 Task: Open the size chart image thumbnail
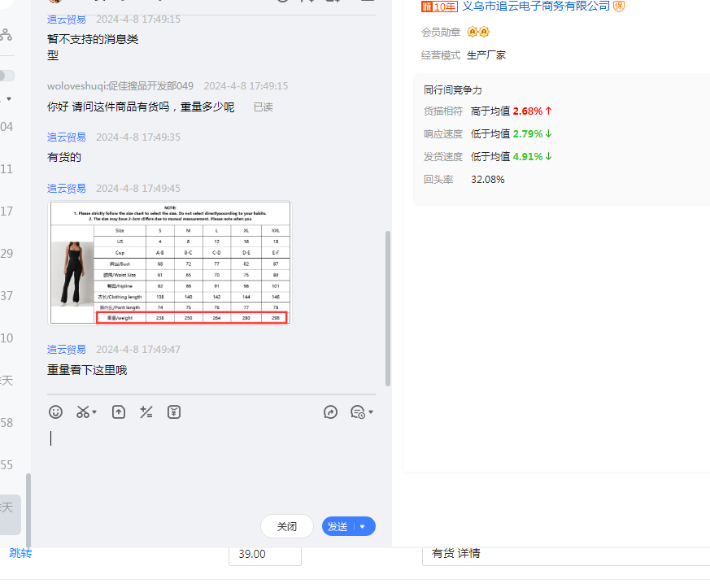pyautogui.click(x=169, y=263)
